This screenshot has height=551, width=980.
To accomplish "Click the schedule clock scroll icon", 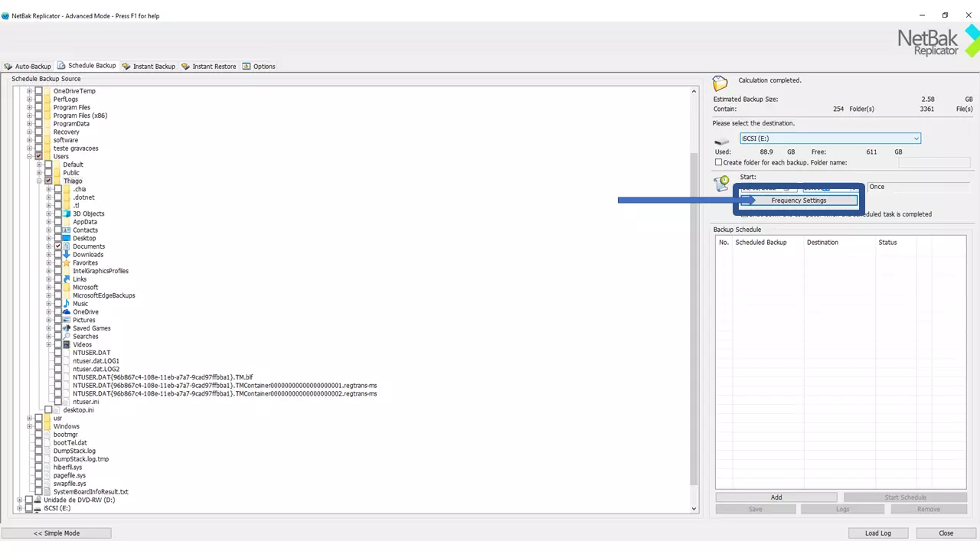I will click(x=721, y=183).
